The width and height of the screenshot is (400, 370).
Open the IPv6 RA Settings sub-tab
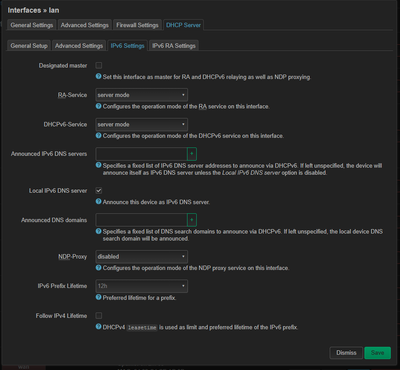174,46
